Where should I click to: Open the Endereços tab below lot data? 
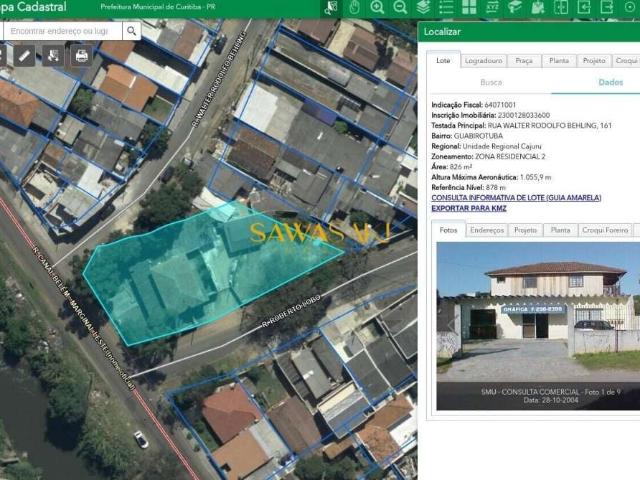click(x=487, y=230)
